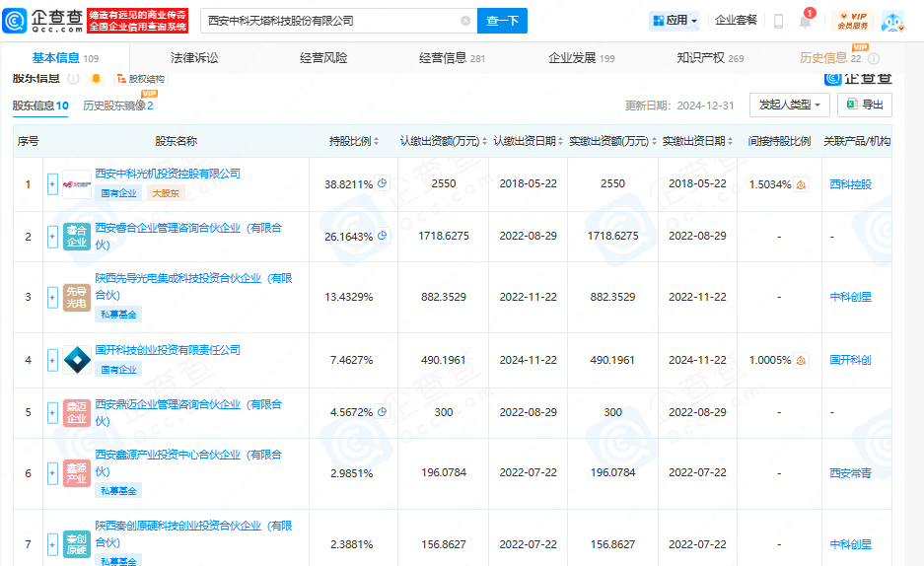Click 私募基金 tag under 陕西先导光电
924x566 pixels.
click(x=118, y=315)
